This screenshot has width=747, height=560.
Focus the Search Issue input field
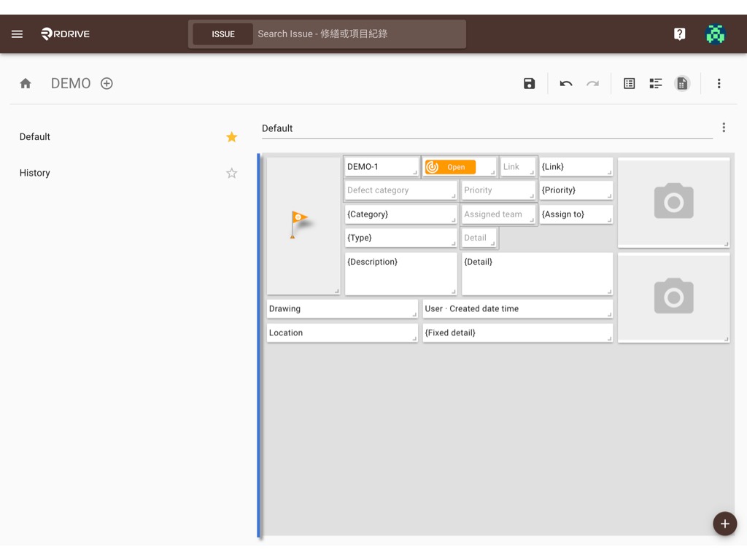pyautogui.click(x=360, y=34)
